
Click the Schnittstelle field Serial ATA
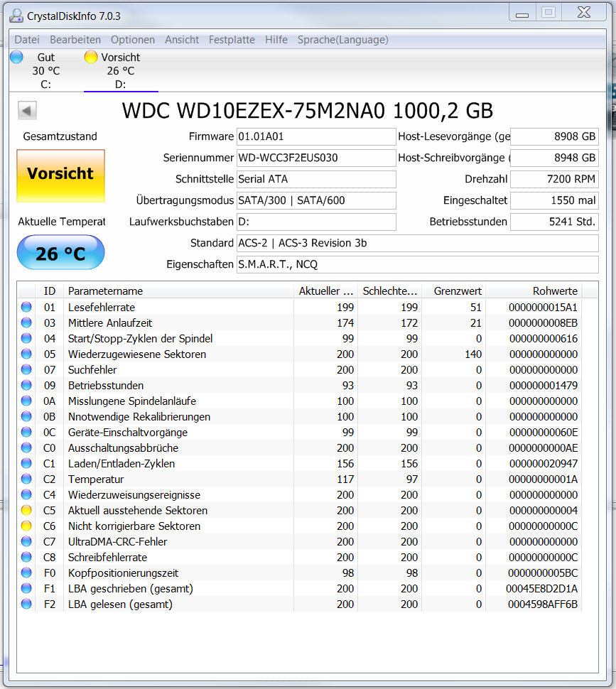[x=316, y=179]
